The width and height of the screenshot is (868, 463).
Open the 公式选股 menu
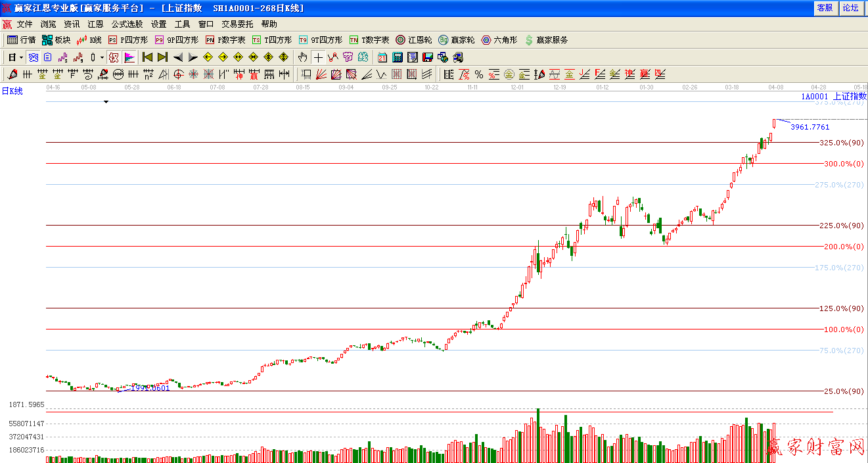point(127,24)
